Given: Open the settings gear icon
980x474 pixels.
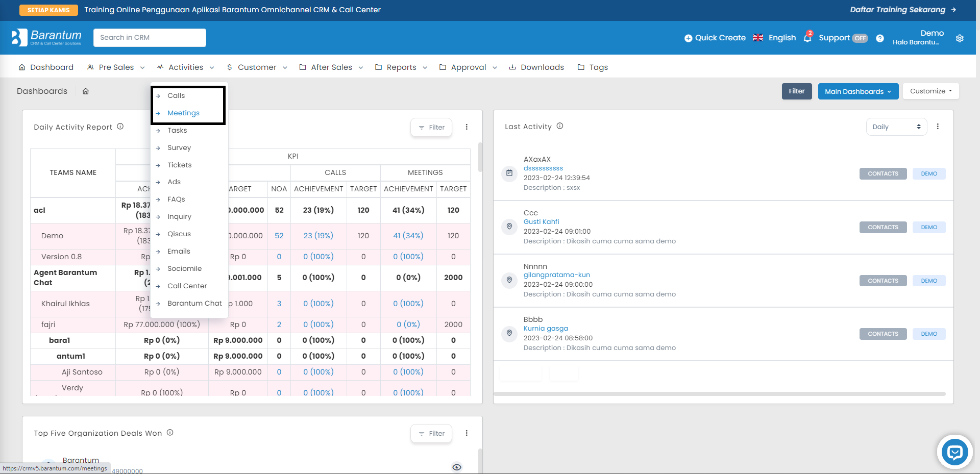Looking at the screenshot, I should pyautogui.click(x=960, y=38).
